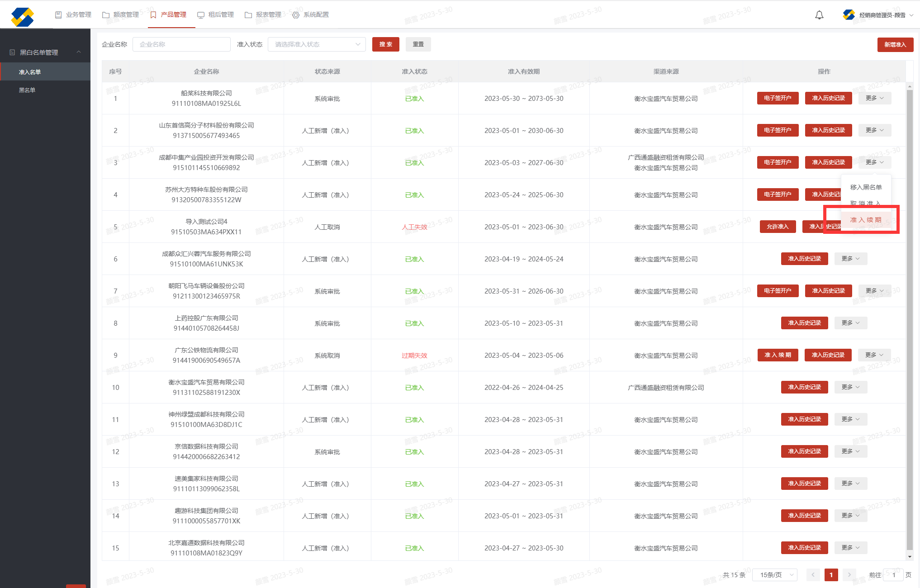Click the notification bell icon
The image size is (920, 588).
(x=819, y=15)
